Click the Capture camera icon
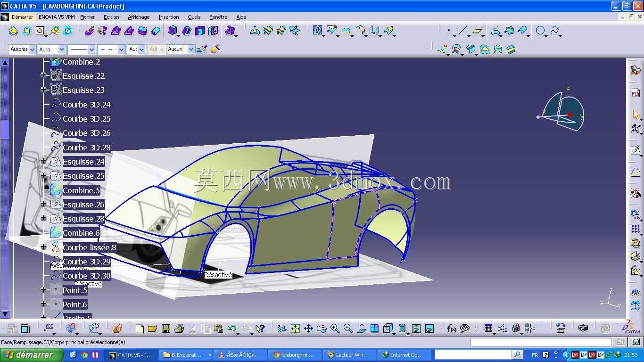The height and width of the screenshot is (362, 644). coord(583,329)
